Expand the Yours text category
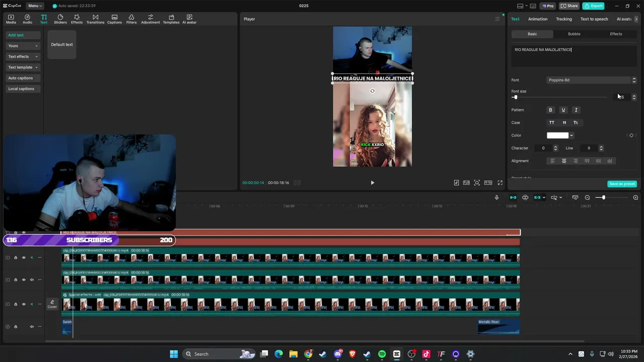 23,46
